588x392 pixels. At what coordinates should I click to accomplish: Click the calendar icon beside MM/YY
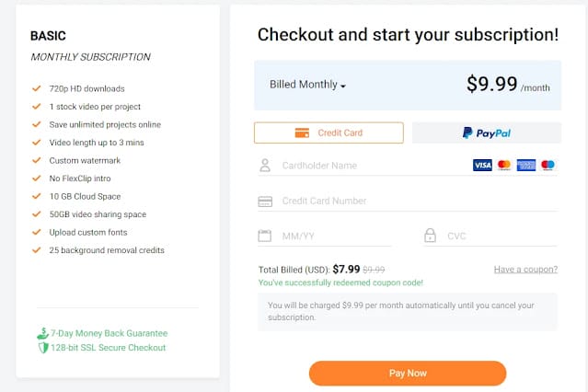(265, 236)
